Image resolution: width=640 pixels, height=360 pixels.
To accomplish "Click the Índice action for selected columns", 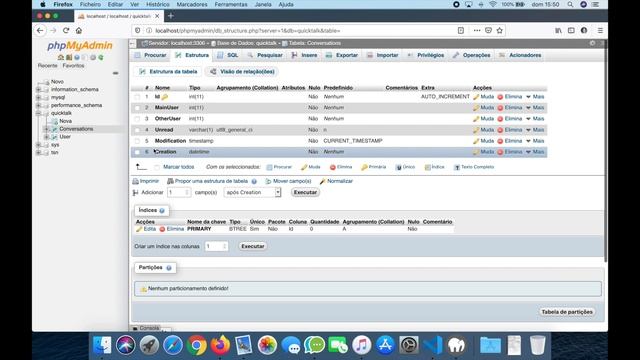I will 434,167.
